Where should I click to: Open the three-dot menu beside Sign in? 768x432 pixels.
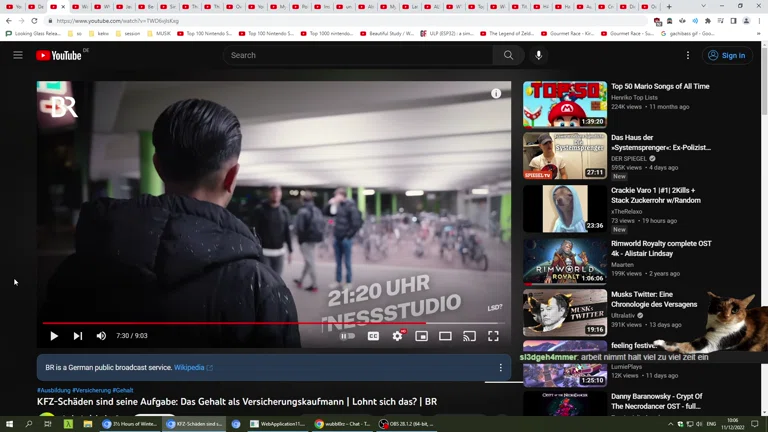click(x=688, y=55)
